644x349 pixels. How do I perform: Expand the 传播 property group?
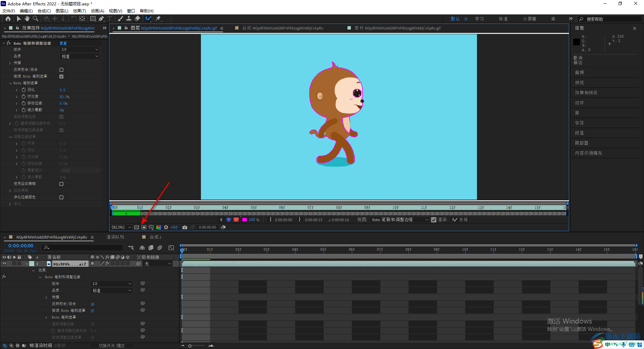pos(10,63)
